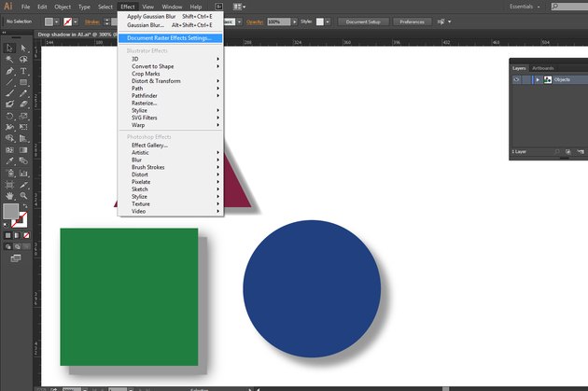Select the Hand tool
Image resolution: width=588 pixels, height=391 pixels.
pos(9,196)
